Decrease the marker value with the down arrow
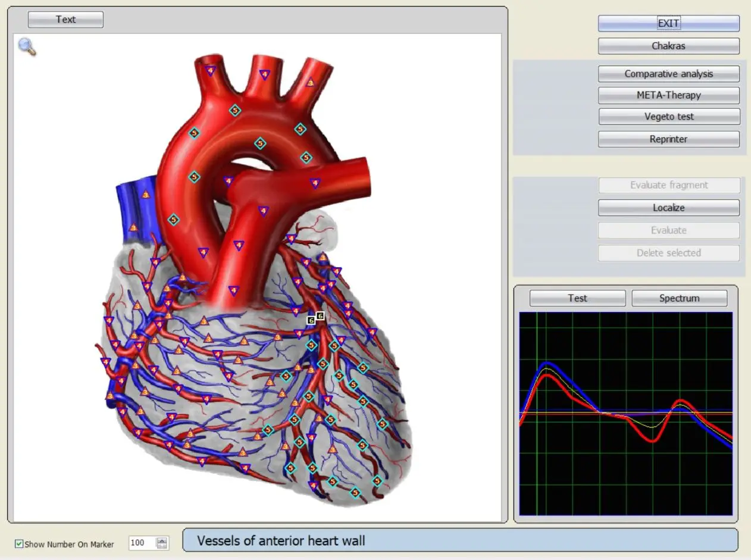The height and width of the screenshot is (560, 751). [x=162, y=546]
